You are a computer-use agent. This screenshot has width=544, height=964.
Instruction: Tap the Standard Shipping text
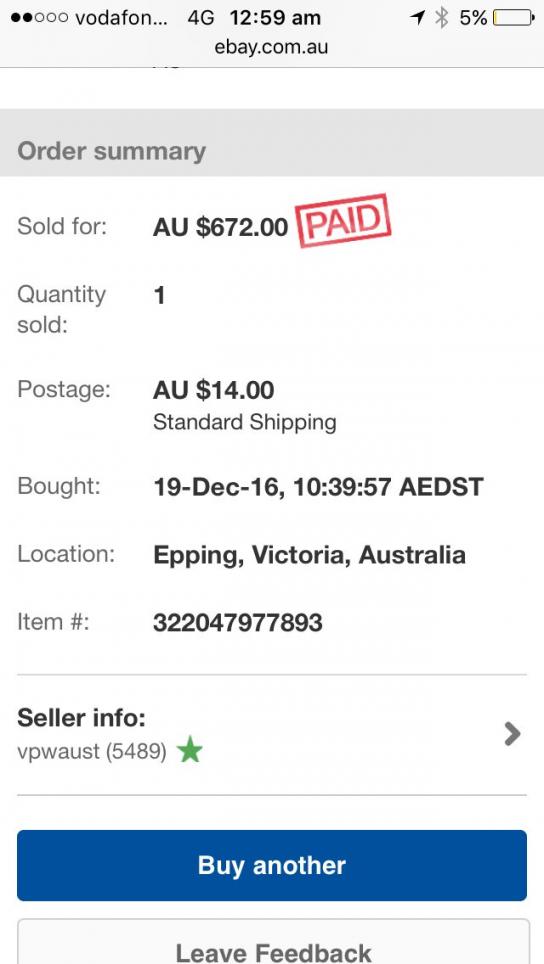tap(245, 422)
